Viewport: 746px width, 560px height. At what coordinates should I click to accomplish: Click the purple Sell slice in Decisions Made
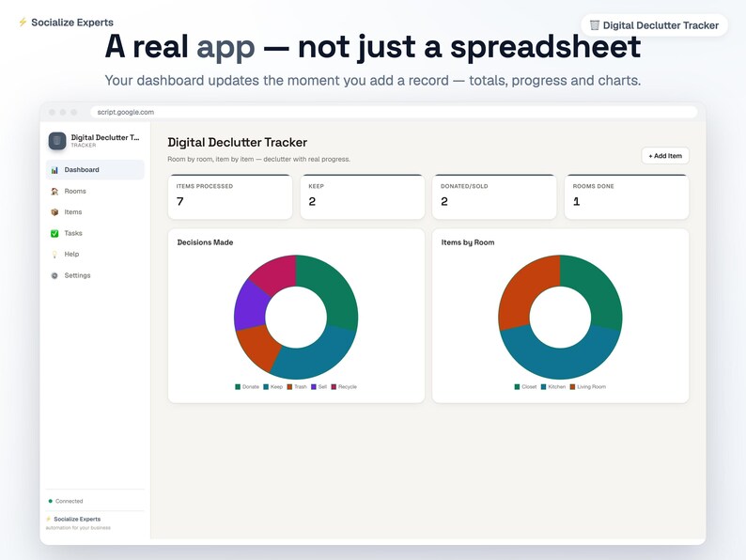pyautogui.click(x=250, y=307)
